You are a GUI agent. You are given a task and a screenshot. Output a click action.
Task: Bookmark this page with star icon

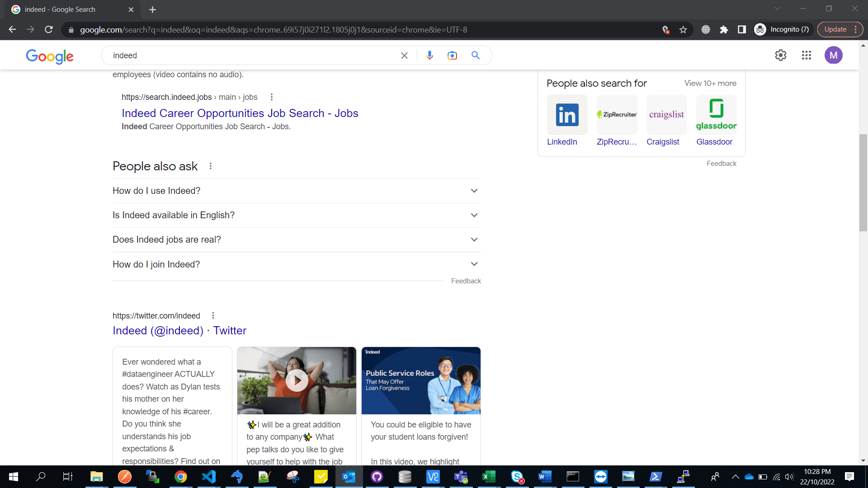tap(683, 30)
